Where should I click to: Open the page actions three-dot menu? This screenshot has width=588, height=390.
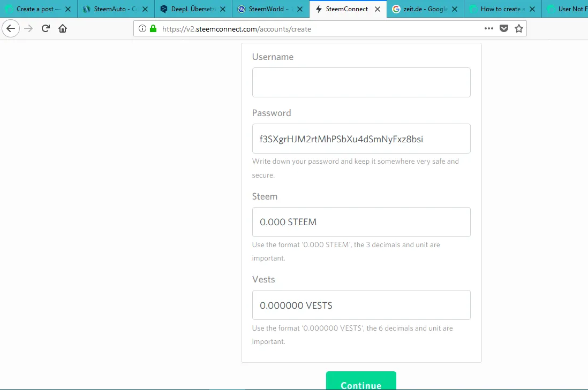488,28
